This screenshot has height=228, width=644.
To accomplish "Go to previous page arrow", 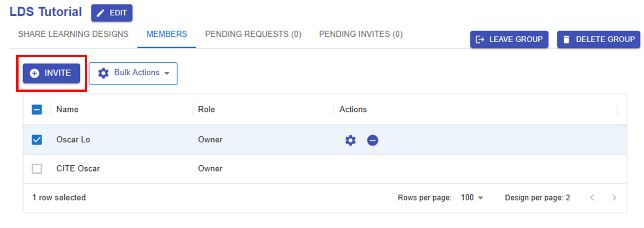I will pyautogui.click(x=592, y=198).
